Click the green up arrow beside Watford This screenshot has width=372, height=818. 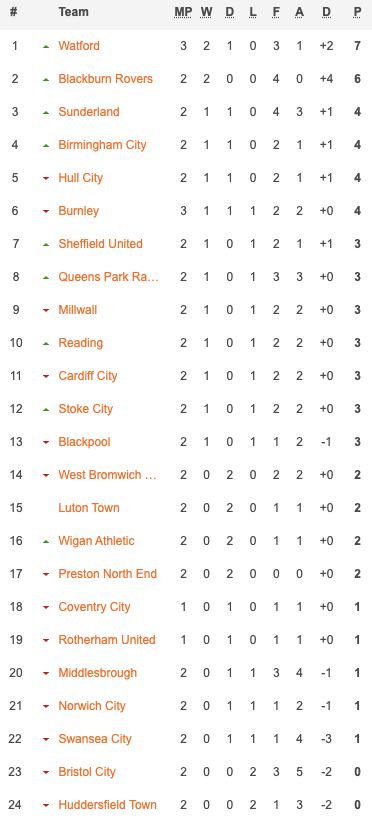coord(46,46)
